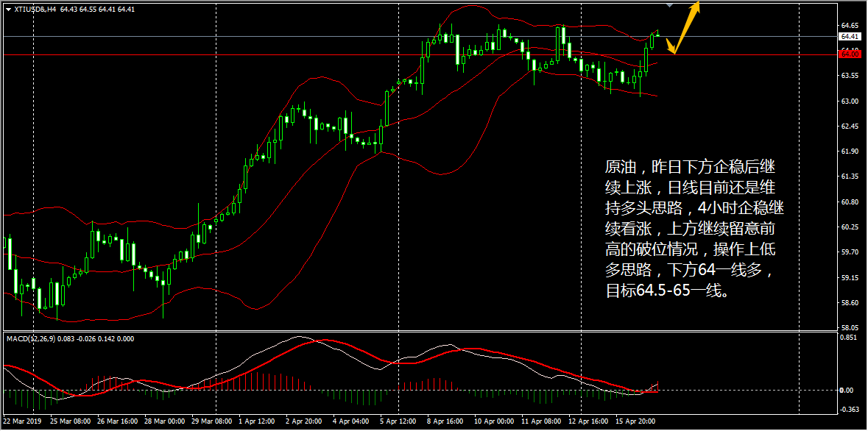
Task: Click the 22 Mar 2019 date label
Action: point(22,421)
